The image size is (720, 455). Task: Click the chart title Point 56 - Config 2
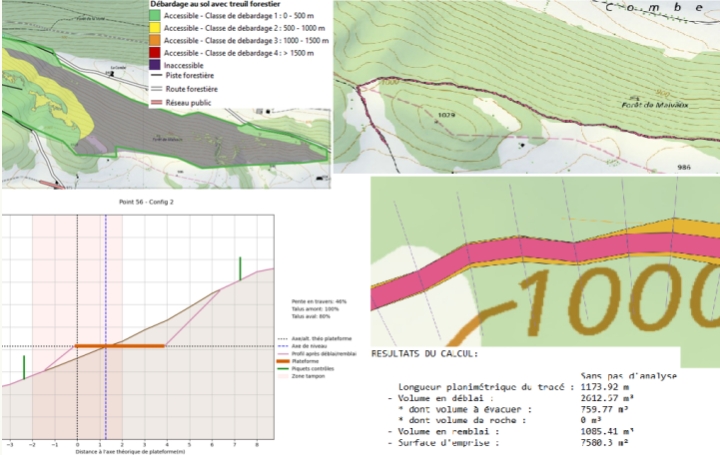pyautogui.click(x=139, y=201)
